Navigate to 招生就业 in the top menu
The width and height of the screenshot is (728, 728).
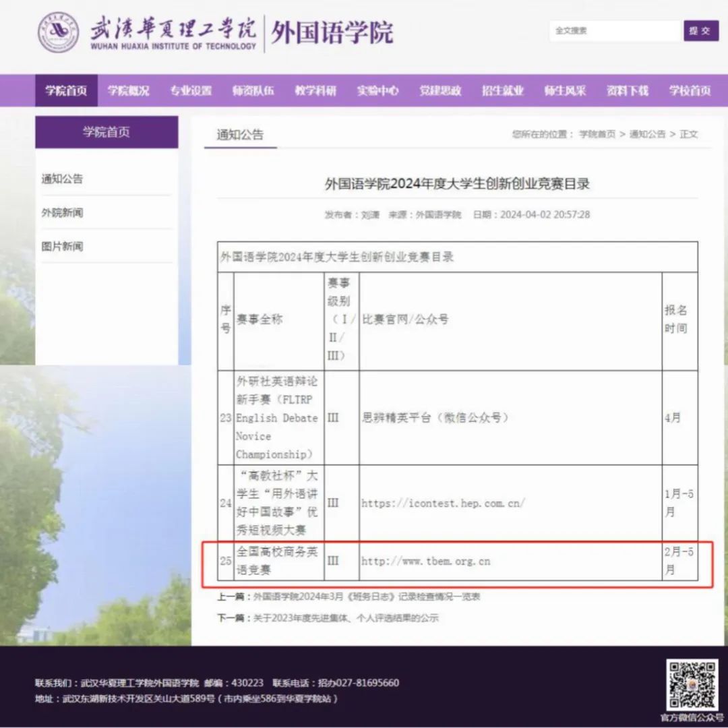point(502,91)
